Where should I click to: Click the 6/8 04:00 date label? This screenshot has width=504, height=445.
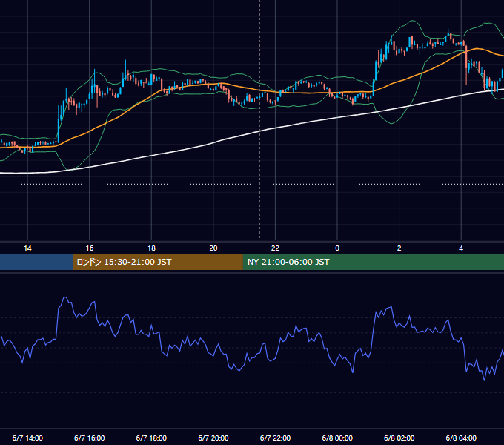[461, 438]
